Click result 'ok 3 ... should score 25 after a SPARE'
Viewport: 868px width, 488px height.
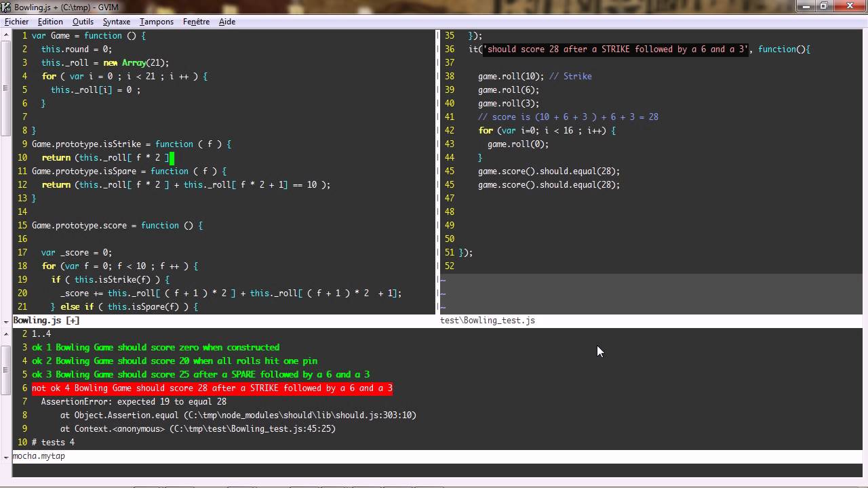click(201, 375)
